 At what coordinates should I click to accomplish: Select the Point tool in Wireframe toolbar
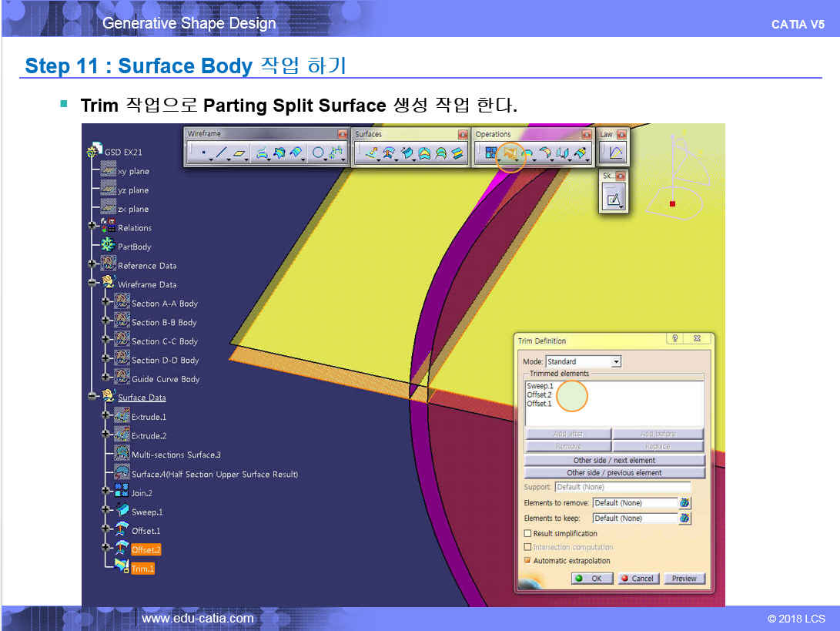[202, 154]
